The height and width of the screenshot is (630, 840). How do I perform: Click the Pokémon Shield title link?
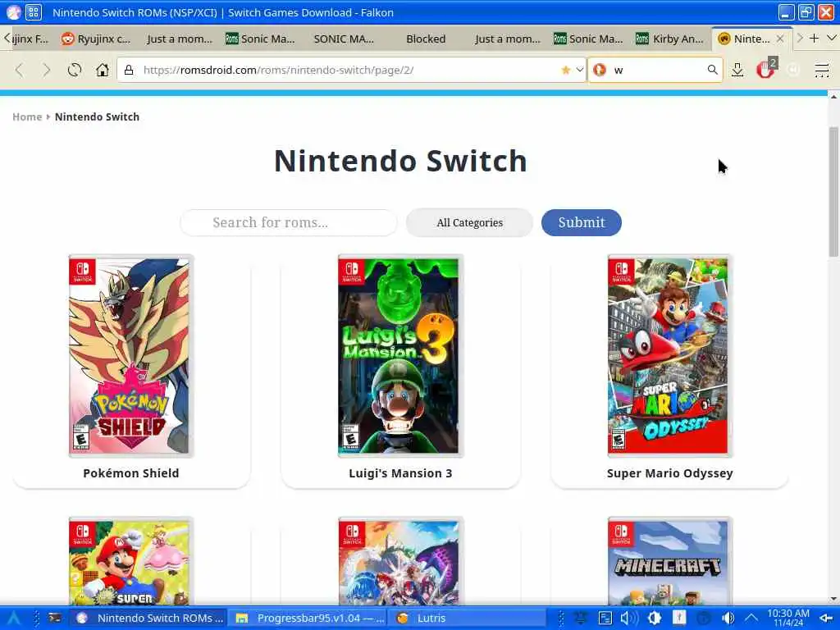coord(130,473)
